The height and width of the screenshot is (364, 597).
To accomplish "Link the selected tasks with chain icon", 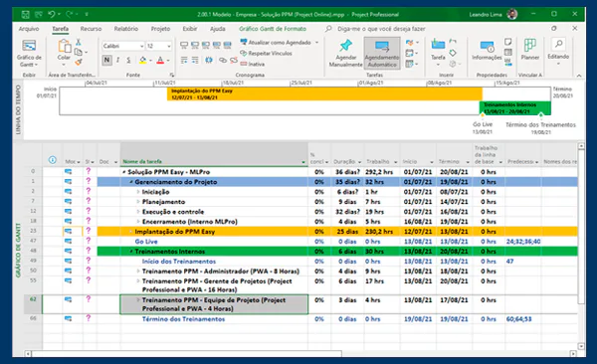I will click(223, 60).
